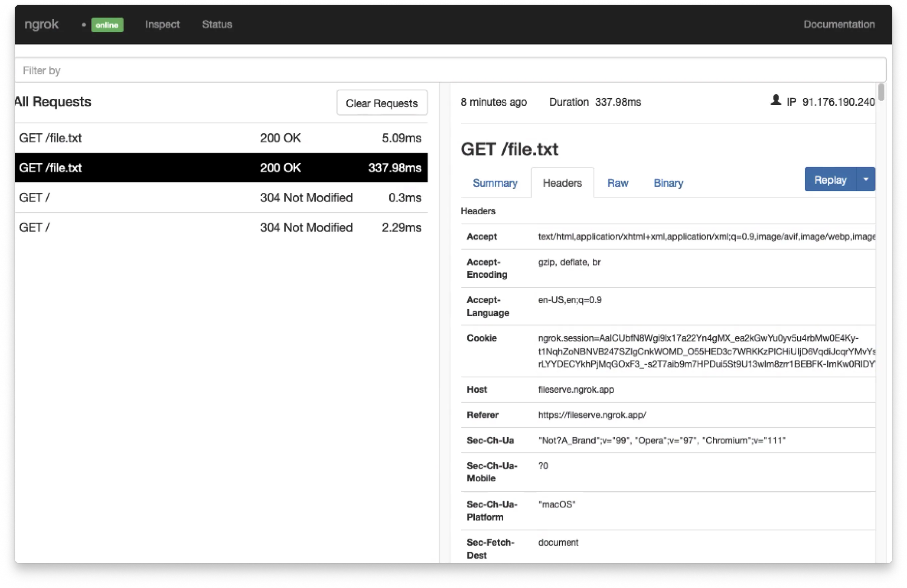The image size is (907, 588).
Task: Select GET /file.txt request with 337.98ms
Action: [221, 168]
